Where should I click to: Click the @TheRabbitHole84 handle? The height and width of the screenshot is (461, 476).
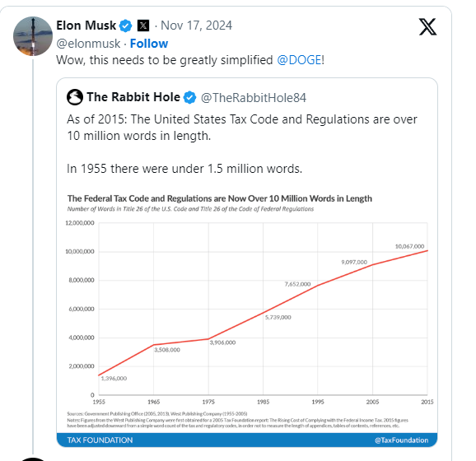point(254,98)
